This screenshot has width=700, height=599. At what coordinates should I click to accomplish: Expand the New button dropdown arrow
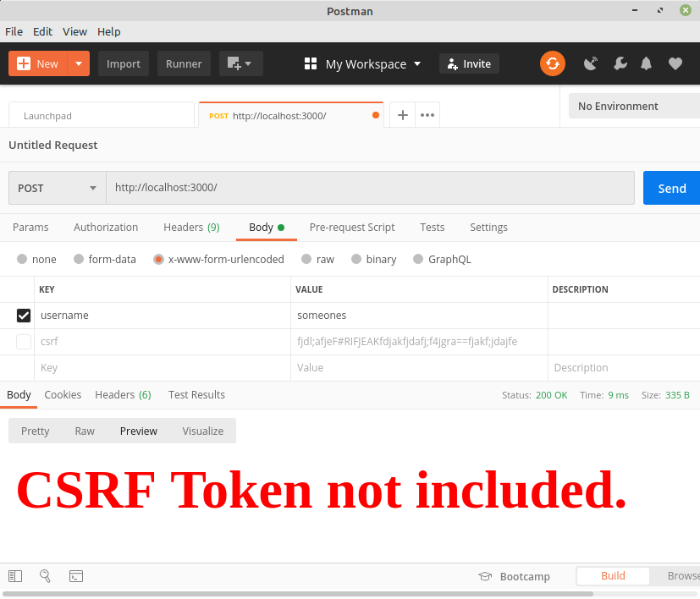(79, 63)
